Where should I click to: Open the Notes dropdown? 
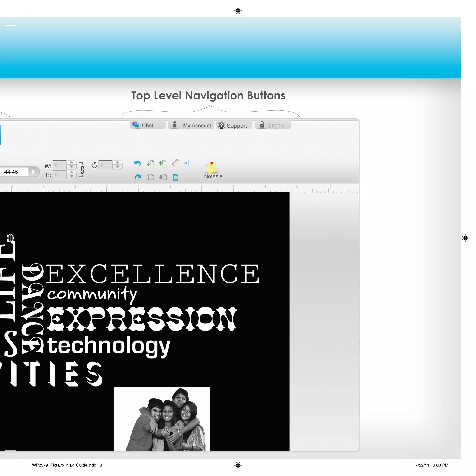pyautogui.click(x=213, y=176)
